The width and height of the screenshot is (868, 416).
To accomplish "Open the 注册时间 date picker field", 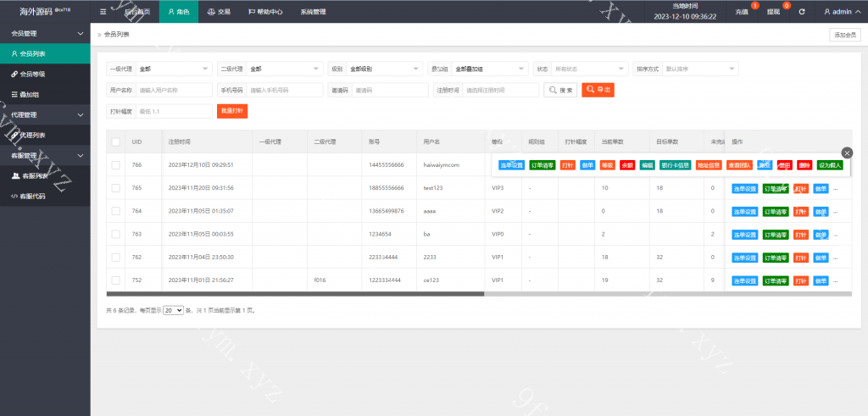I will coord(500,90).
